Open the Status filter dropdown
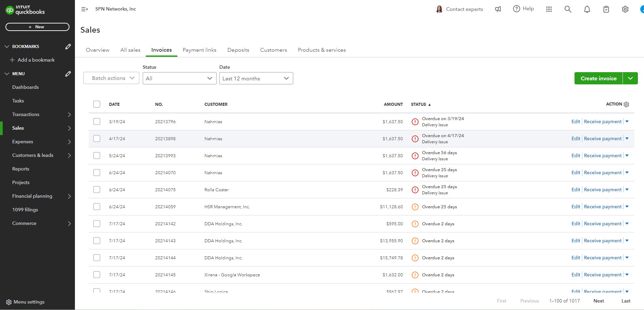Image resolution: width=644 pixels, height=310 pixels. pos(179,78)
